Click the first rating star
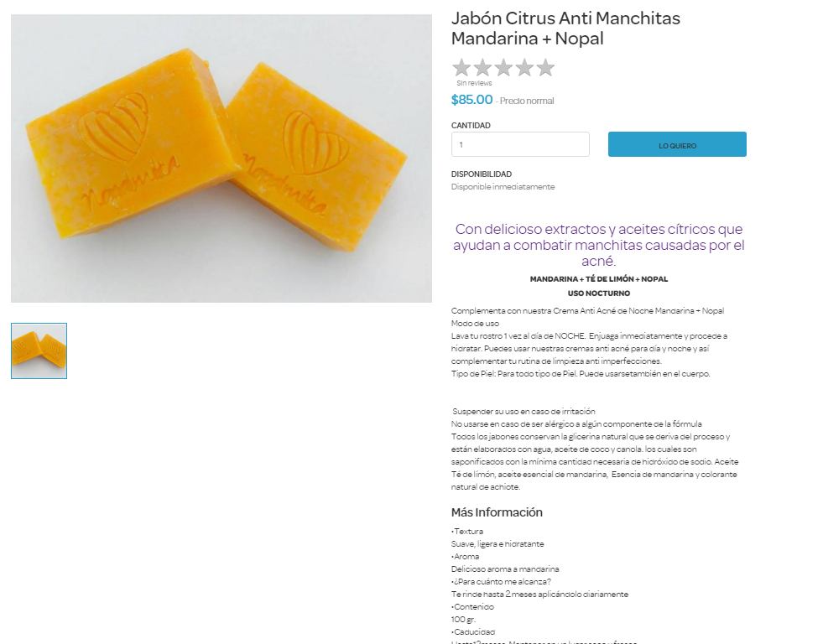The image size is (823, 644). coord(461,68)
